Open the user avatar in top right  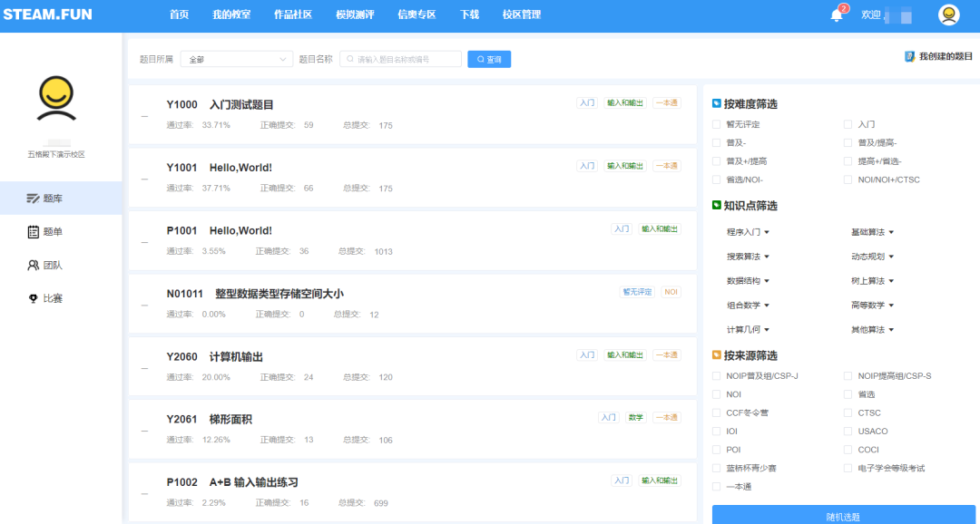click(x=948, y=15)
